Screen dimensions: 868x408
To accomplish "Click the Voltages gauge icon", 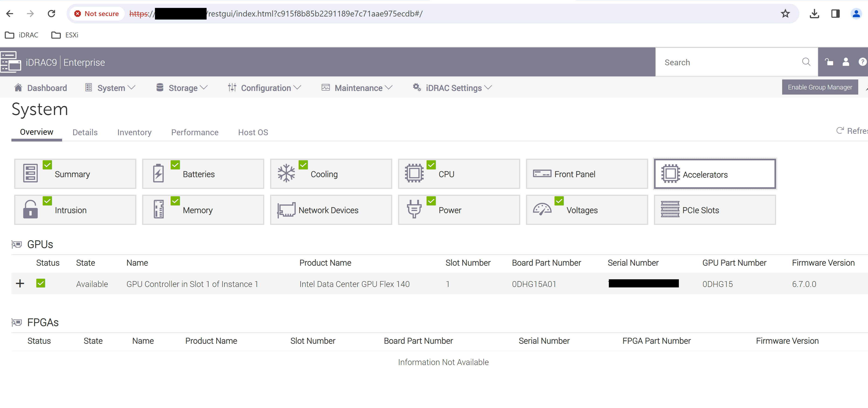I will [x=542, y=209].
